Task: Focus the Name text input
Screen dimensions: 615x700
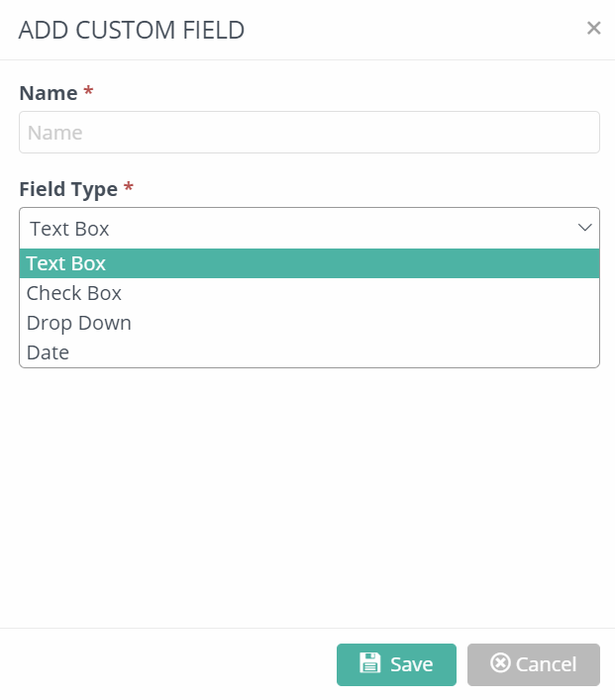Action: click(x=309, y=133)
